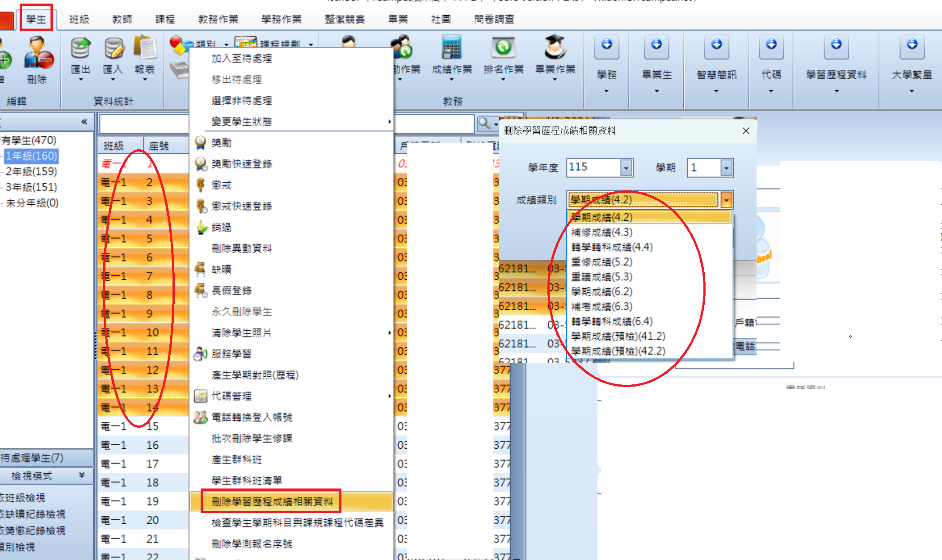The height and width of the screenshot is (560, 942).
Task: Choose 學期成績(預檢)(41.2) option
Action: pos(650,336)
